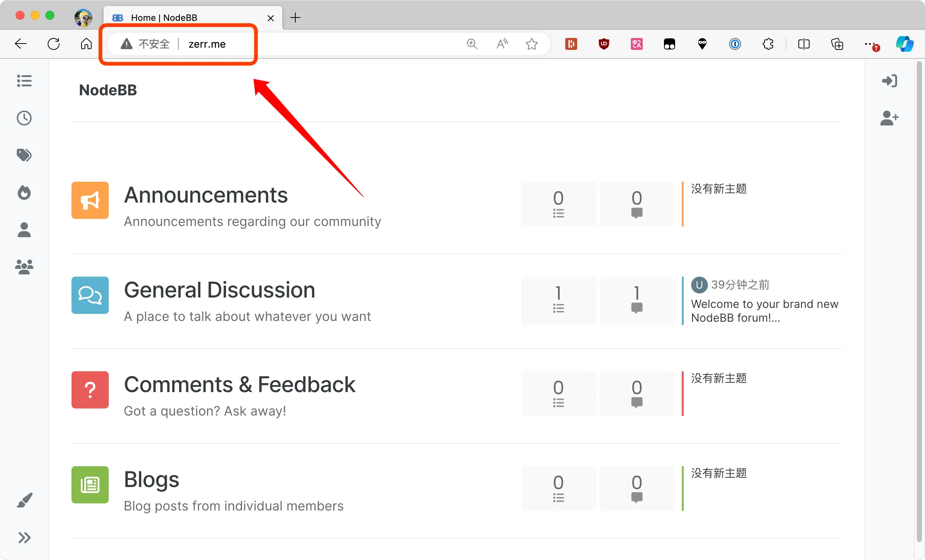Image resolution: width=925 pixels, height=560 pixels.
Task: Click the '39分钟之前' timestamp
Action: (740, 285)
